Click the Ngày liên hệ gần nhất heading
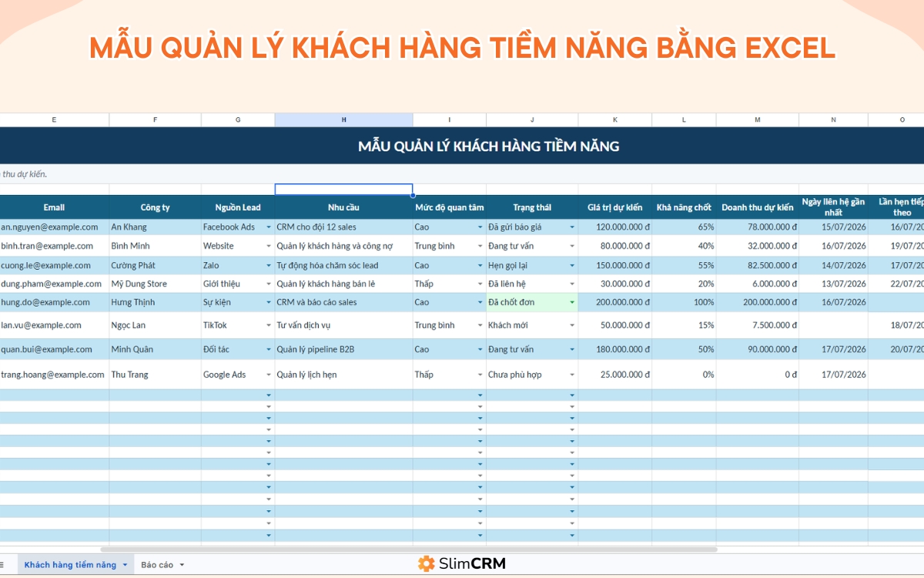Image resolution: width=924 pixels, height=578 pixels. (x=833, y=207)
